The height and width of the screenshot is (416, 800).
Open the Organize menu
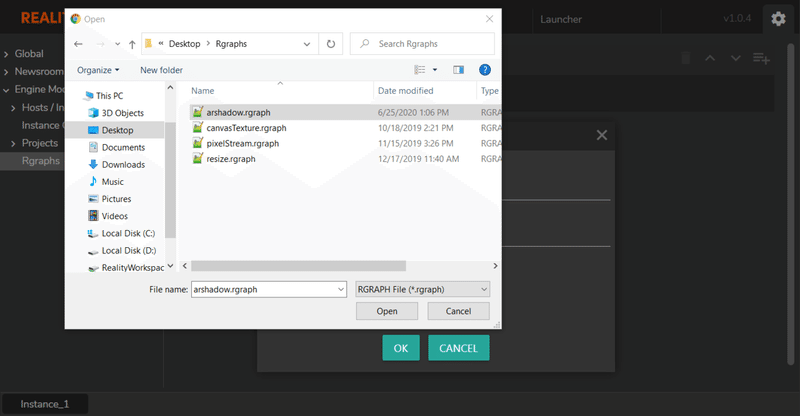coord(98,70)
